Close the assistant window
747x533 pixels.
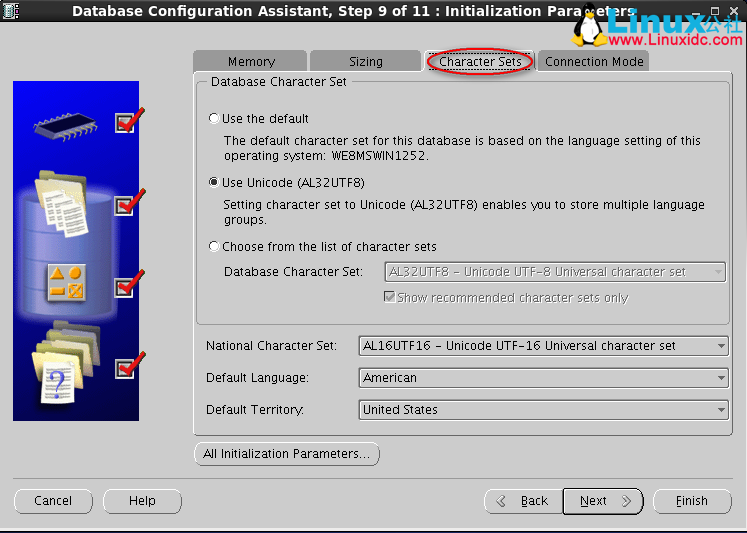point(734,10)
